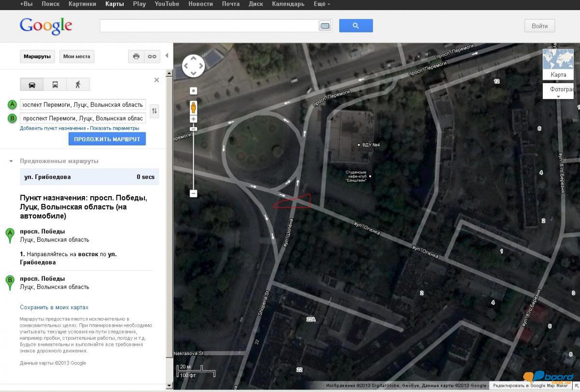Image resolution: width=580 pixels, height=392 pixels.
Task: Collapse the left side panel arrow
Action: click(x=167, y=56)
